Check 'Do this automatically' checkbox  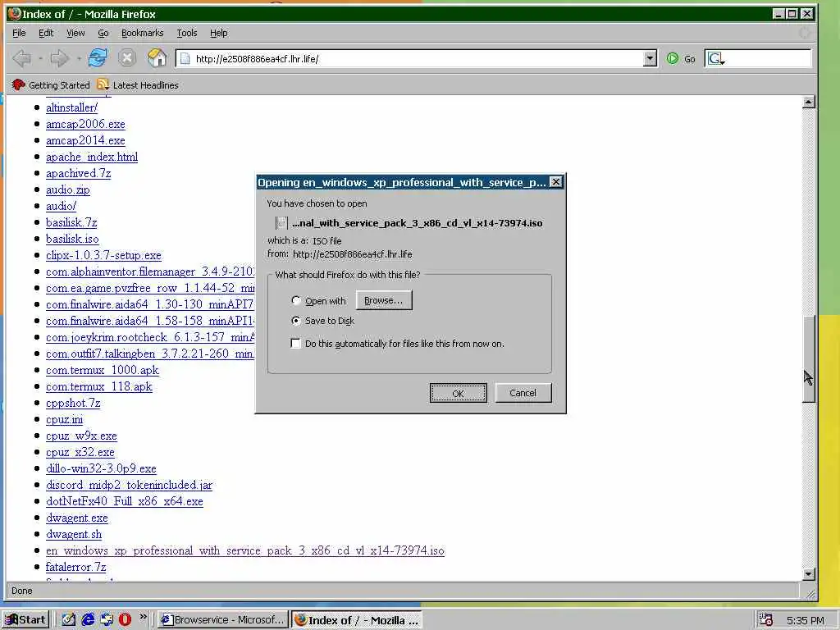[295, 344]
